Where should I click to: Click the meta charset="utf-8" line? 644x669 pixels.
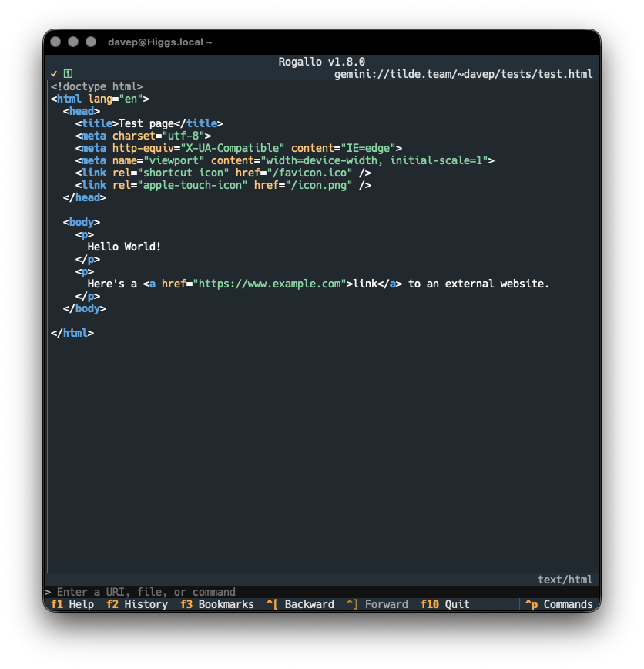click(143, 136)
